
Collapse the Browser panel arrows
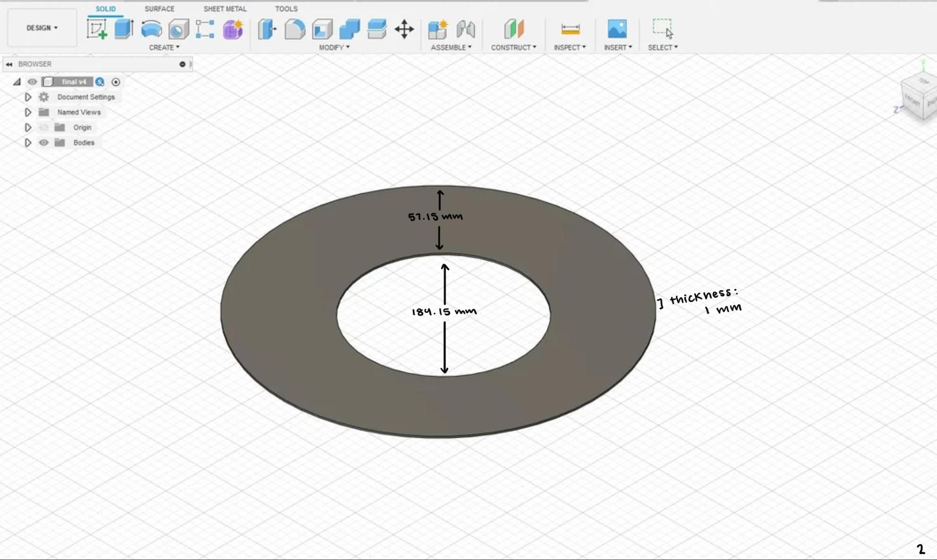[9, 64]
